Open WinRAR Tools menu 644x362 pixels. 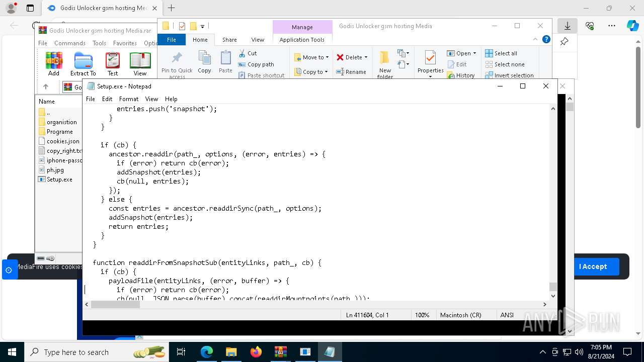[99, 43]
